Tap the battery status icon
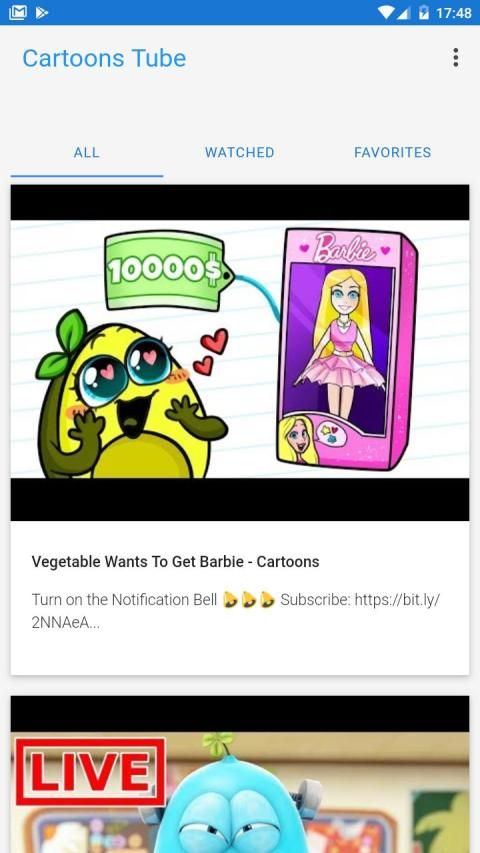480x853 pixels. coord(423,12)
